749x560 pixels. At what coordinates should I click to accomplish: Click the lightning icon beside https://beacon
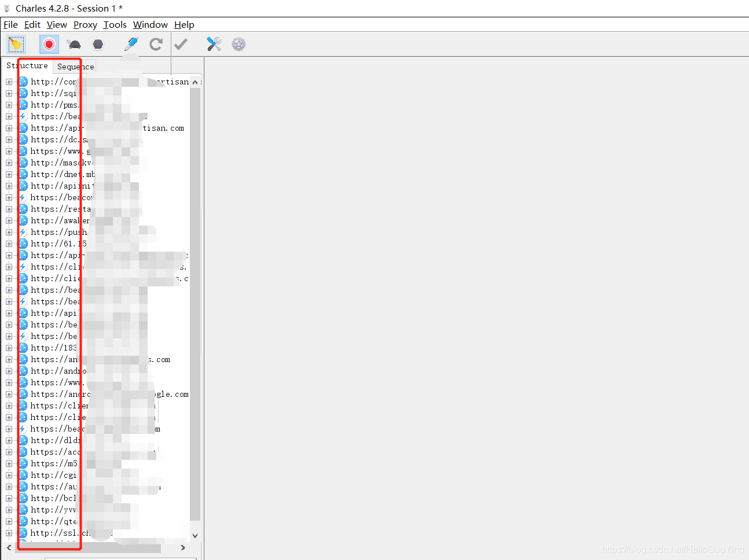tap(23, 197)
